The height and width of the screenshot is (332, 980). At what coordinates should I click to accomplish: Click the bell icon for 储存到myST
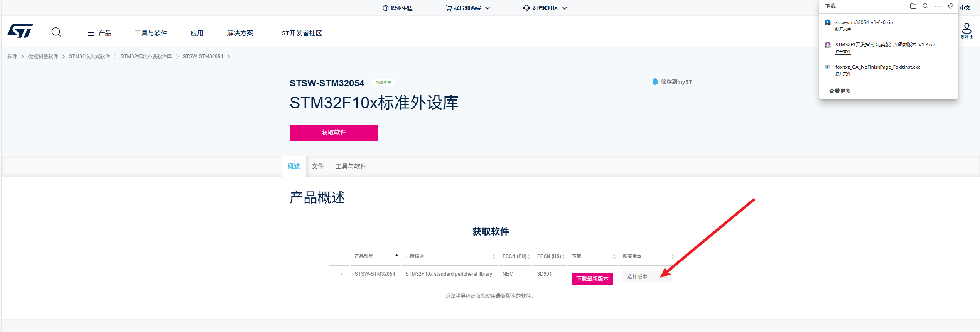[655, 82]
